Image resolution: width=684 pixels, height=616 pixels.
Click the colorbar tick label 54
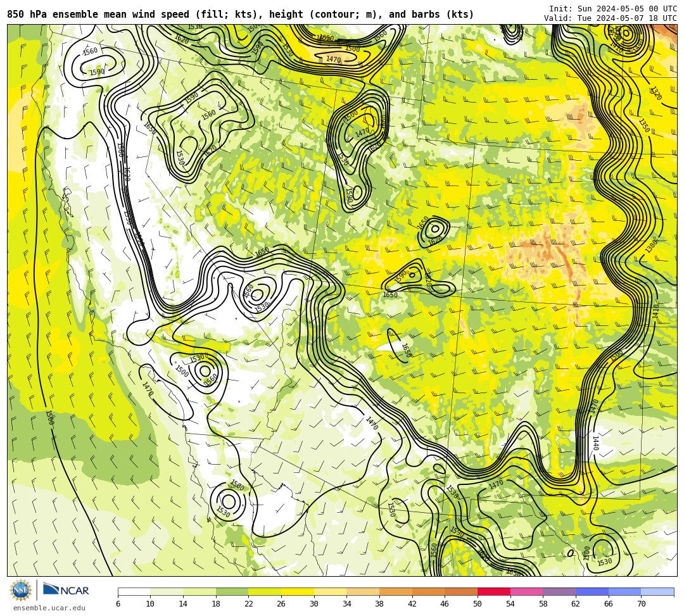click(510, 604)
